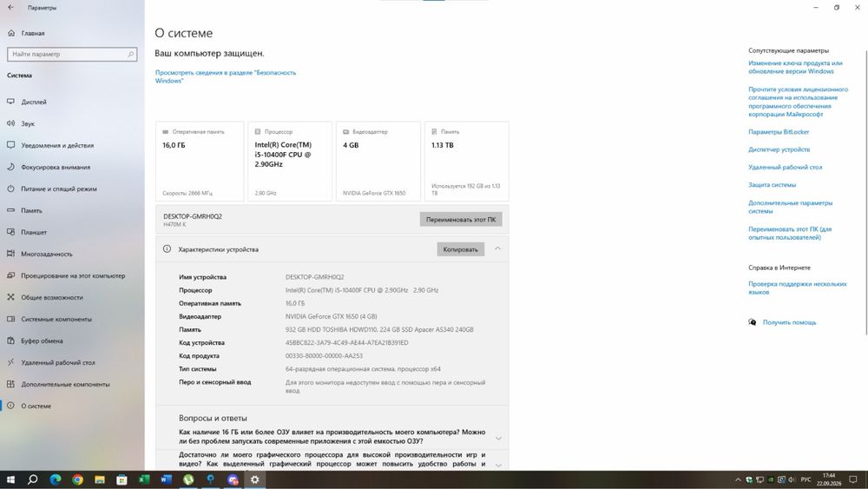Click the volume speaker tray icon
The height and width of the screenshot is (489, 868).
792,479
